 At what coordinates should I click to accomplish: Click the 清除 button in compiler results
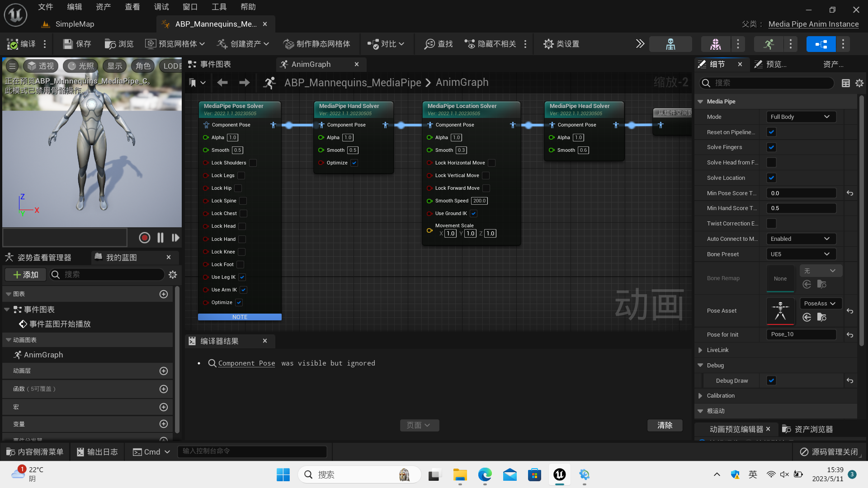click(x=665, y=425)
